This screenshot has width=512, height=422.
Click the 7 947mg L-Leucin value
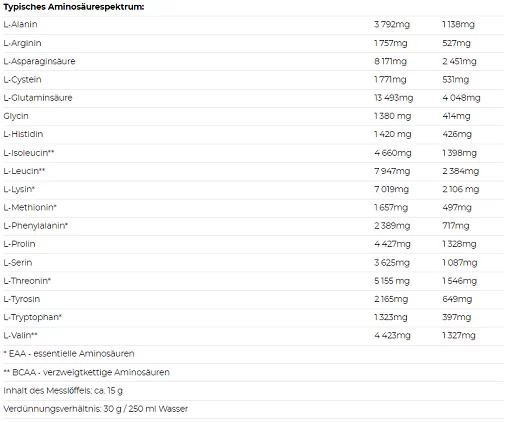click(392, 171)
